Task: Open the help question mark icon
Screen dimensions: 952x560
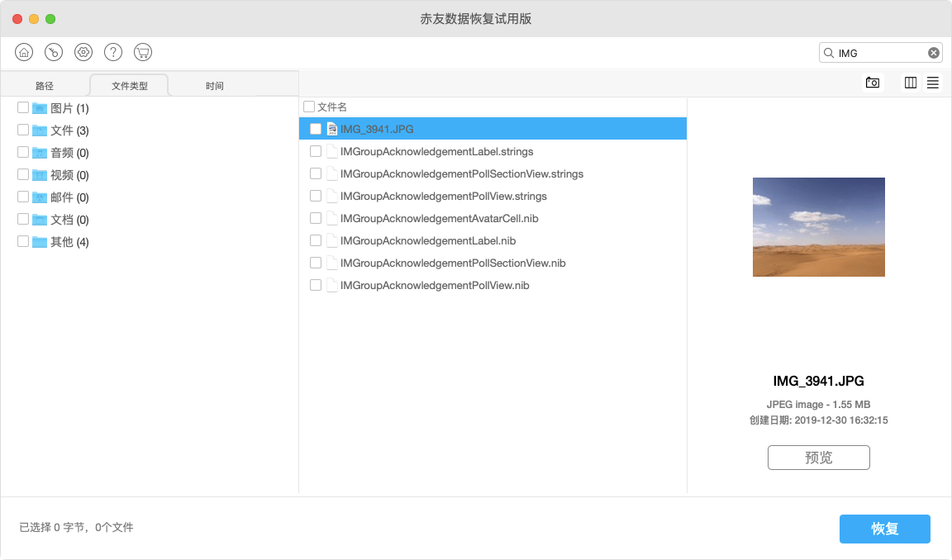Action: click(x=113, y=52)
